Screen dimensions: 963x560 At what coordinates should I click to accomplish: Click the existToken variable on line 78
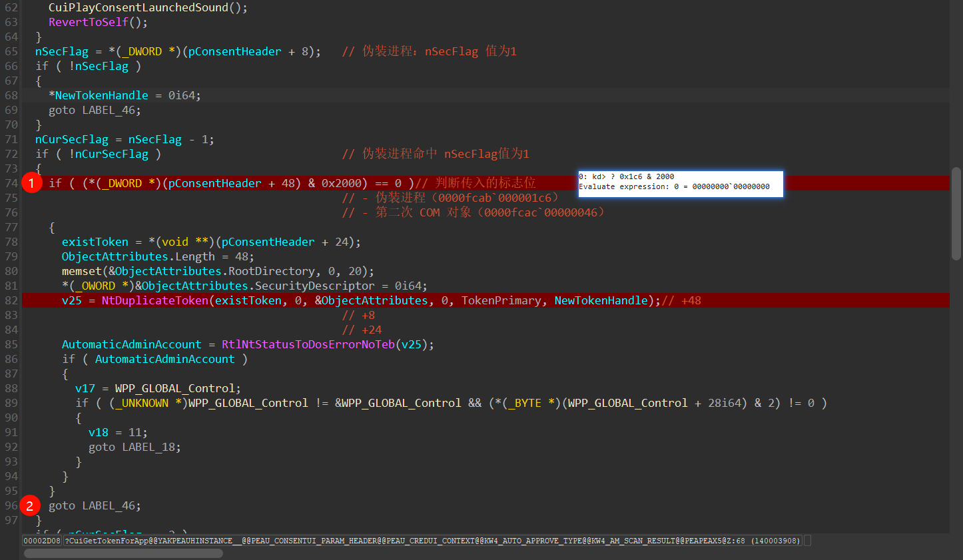(95, 242)
